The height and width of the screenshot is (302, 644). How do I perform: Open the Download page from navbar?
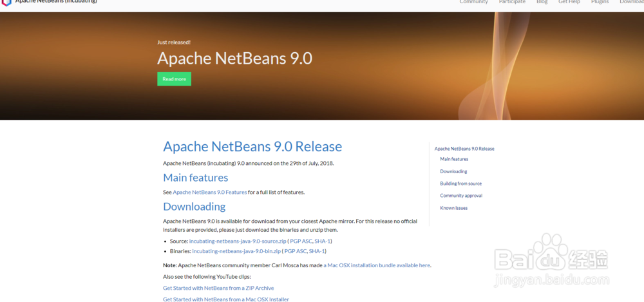(x=632, y=2)
